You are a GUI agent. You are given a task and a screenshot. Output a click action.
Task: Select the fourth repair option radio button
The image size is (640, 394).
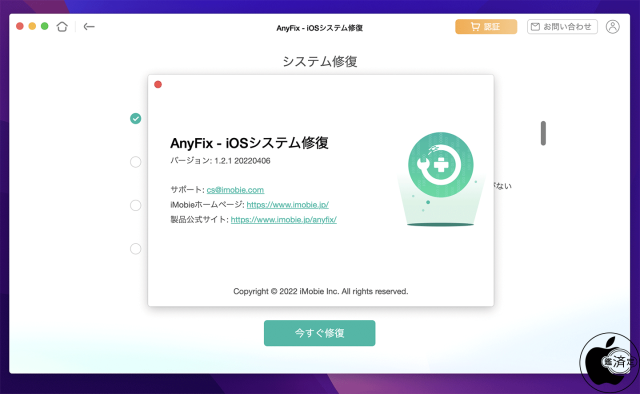pyautogui.click(x=136, y=249)
